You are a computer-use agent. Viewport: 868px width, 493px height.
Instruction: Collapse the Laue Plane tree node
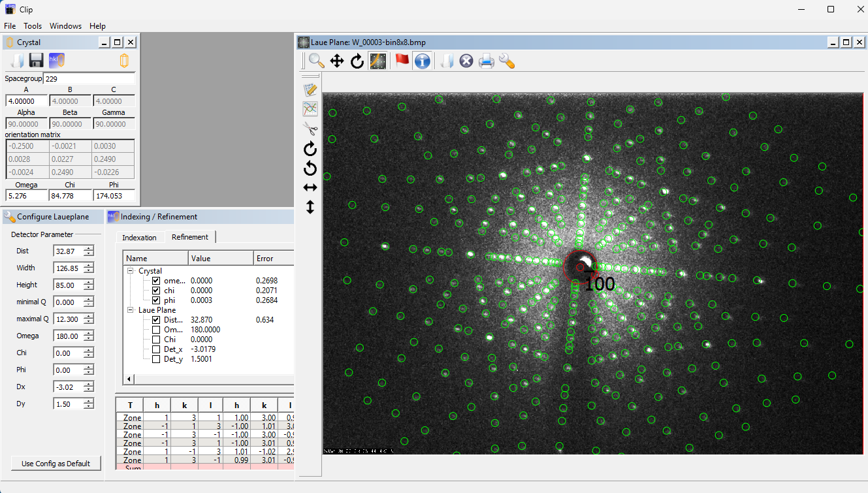point(131,310)
